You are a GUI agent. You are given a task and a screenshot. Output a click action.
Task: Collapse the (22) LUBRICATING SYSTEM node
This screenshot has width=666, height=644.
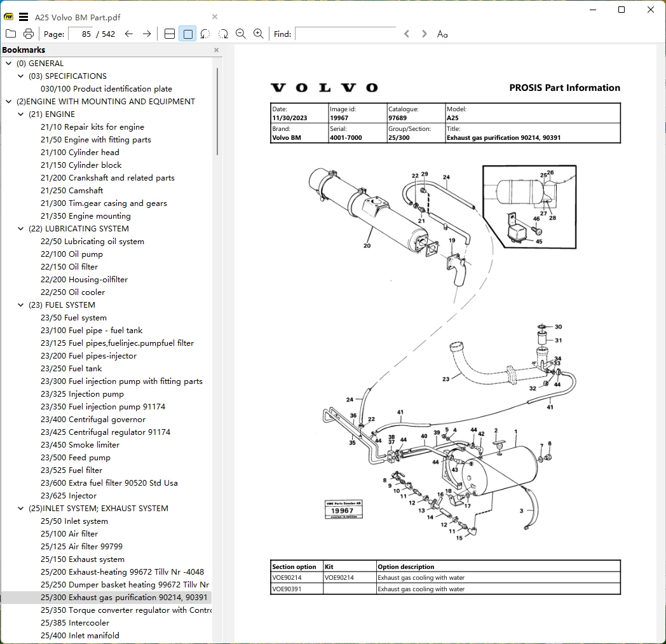coord(20,228)
